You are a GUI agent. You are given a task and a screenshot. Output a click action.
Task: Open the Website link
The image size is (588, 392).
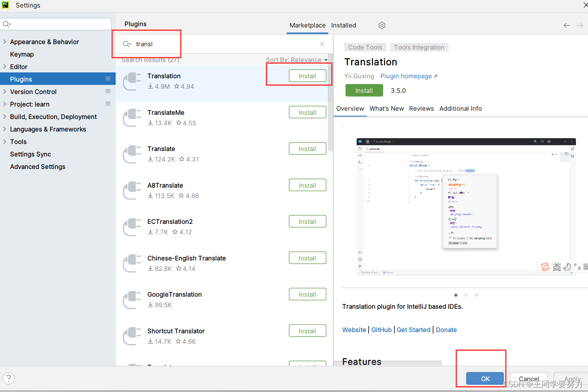[354, 330]
